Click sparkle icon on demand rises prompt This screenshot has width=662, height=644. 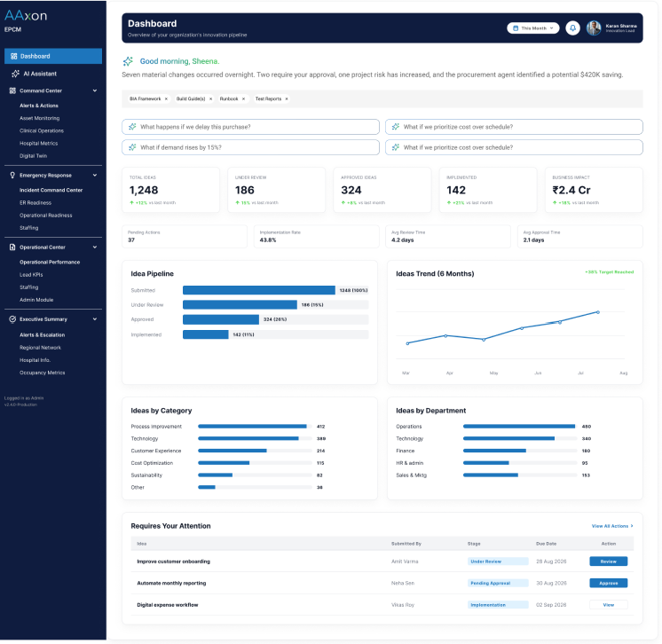tap(132, 147)
